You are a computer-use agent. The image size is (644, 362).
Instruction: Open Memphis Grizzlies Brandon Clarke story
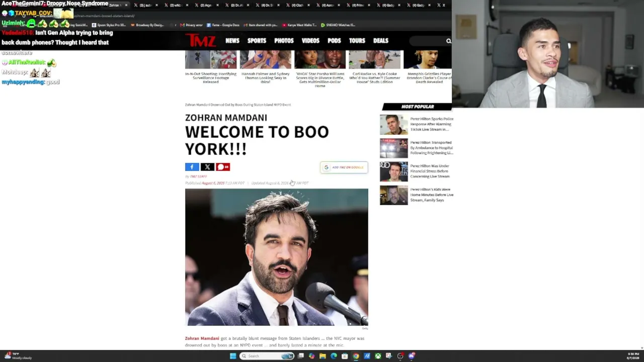click(429, 78)
